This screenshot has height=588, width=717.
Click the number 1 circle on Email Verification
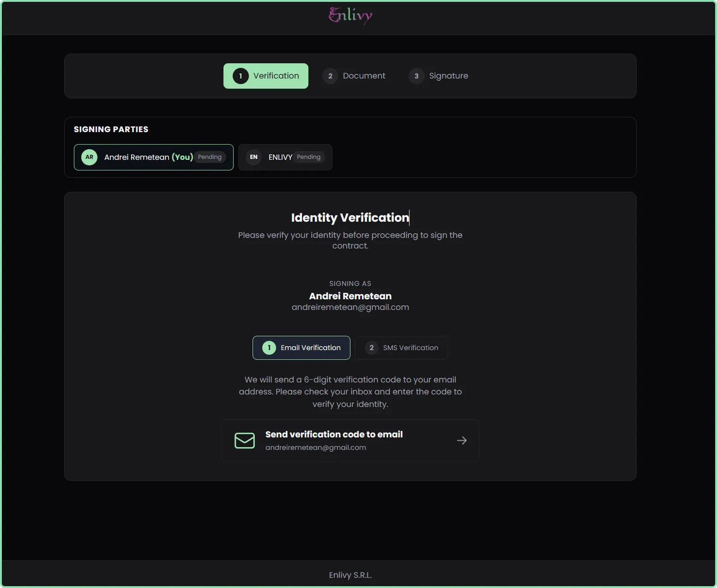[269, 348]
